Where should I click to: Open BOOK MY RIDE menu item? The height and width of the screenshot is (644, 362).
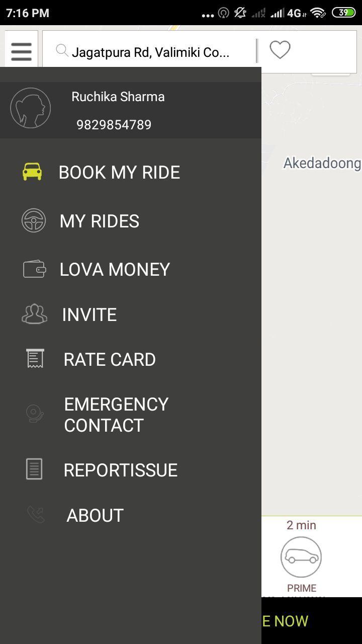click(119, 173)
